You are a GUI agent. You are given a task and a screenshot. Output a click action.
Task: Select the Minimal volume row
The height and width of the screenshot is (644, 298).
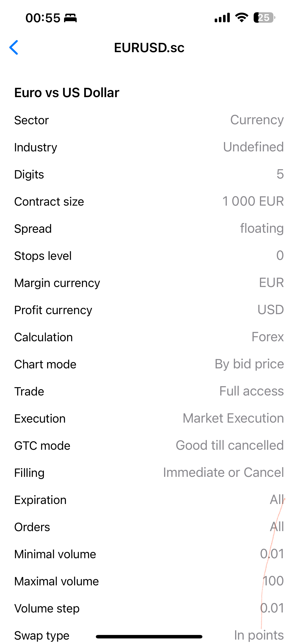pos(149,554)
